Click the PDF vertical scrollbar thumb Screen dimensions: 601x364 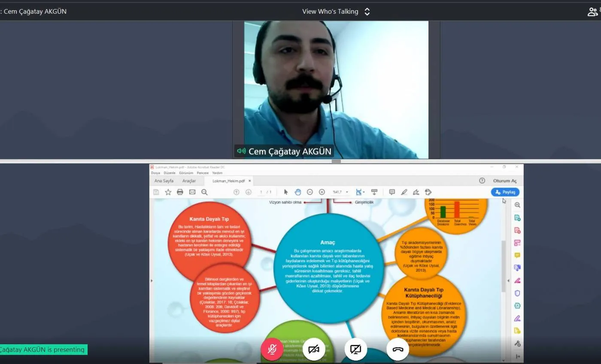[504, 266]
